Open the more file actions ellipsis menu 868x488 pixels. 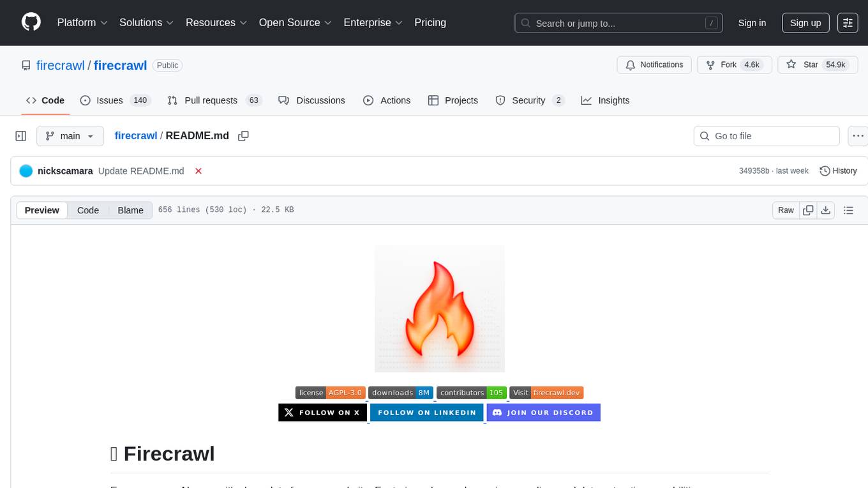click(x=858, y=136)
